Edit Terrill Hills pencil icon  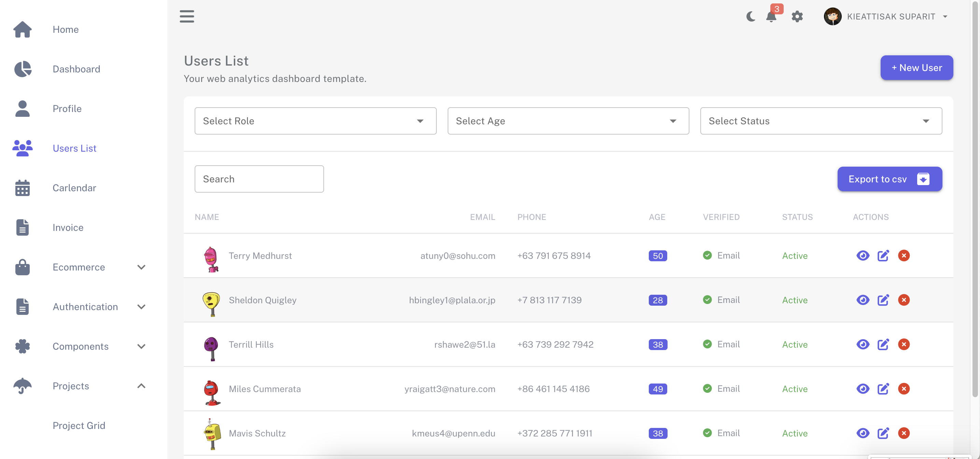click(883, 344)
